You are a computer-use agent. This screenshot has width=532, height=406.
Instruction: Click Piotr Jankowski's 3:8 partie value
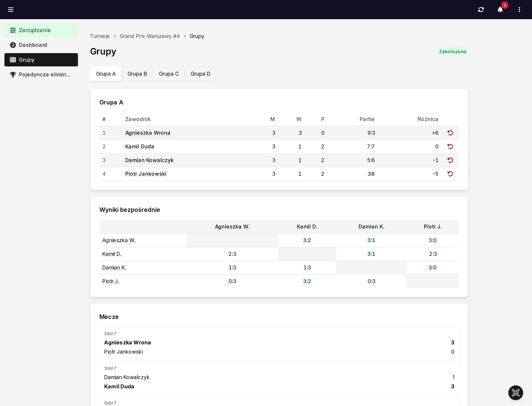(x=371, y=174)
